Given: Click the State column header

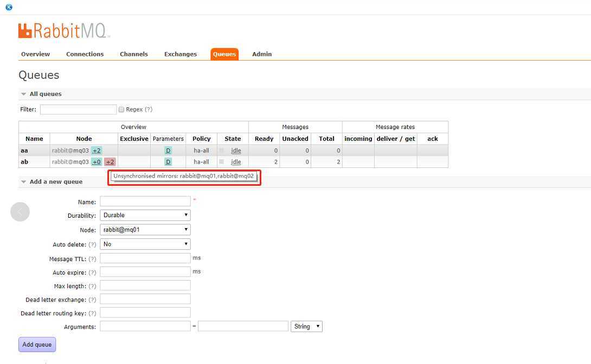Looking at the screenshot, I should (x=233, y=139).
